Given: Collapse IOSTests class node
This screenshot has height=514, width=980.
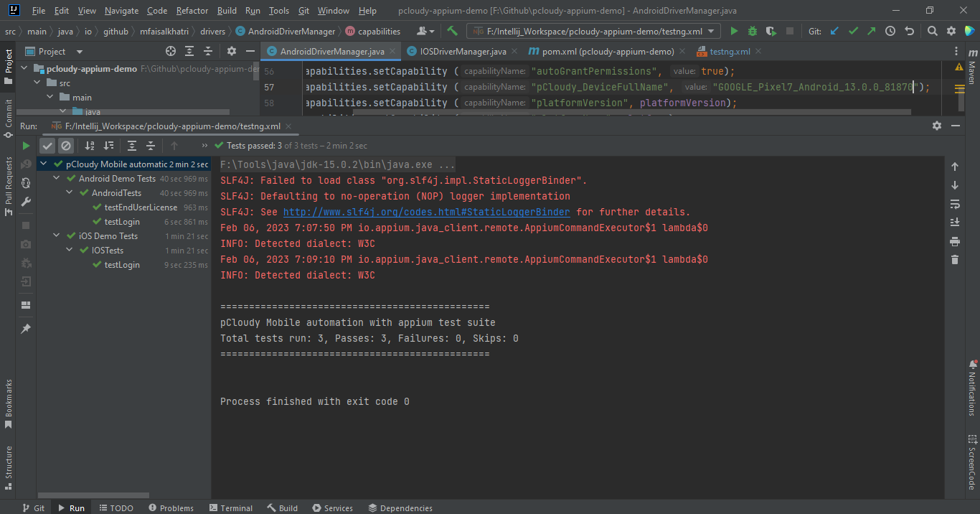Looking at the screenshot, I should (x=70, y=251).
